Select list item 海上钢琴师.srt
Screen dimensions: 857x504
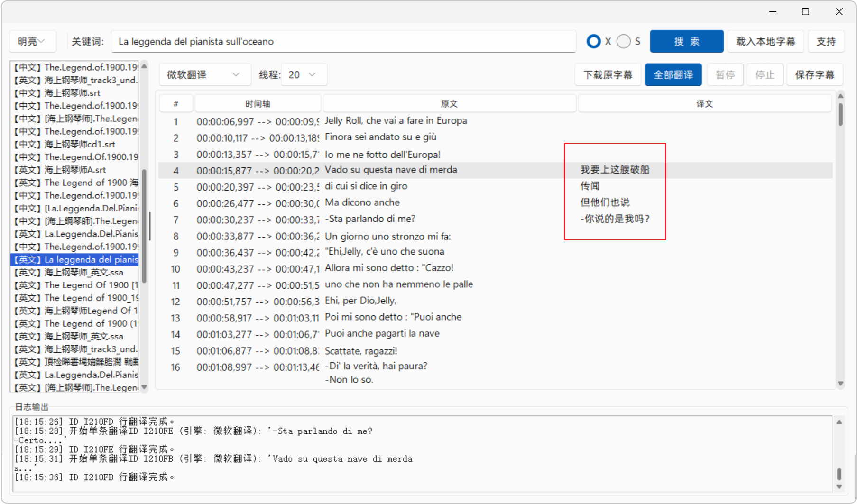(x=75, y=93)
